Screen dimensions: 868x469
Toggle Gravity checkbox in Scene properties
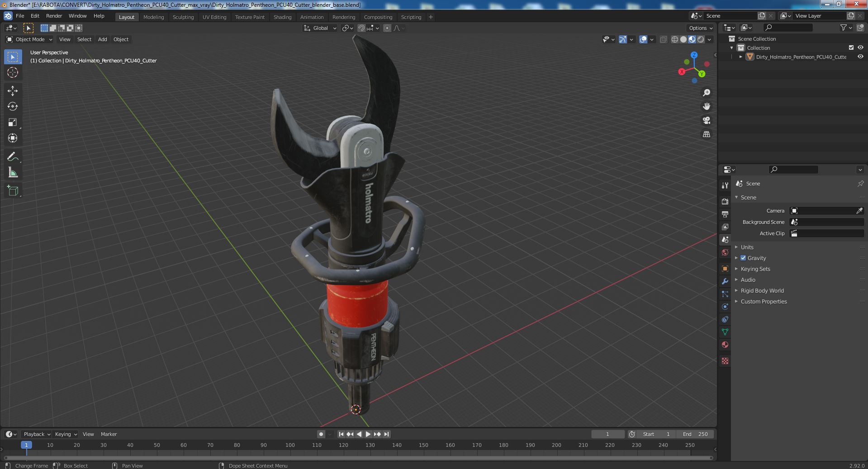(743, 258)
